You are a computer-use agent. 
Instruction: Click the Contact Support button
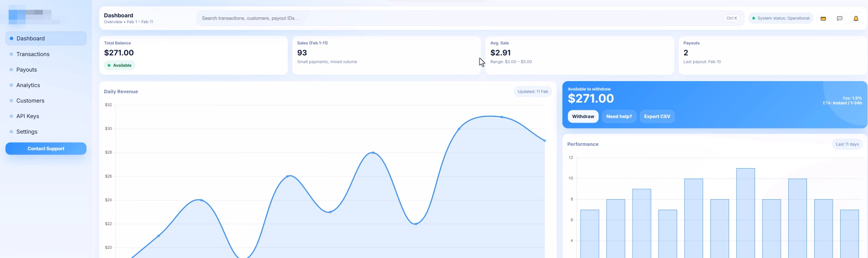pos(46,149)
